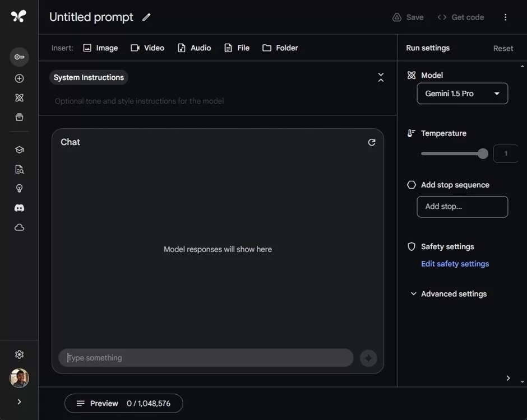Open the three-dot more options menu

point(505,17)
